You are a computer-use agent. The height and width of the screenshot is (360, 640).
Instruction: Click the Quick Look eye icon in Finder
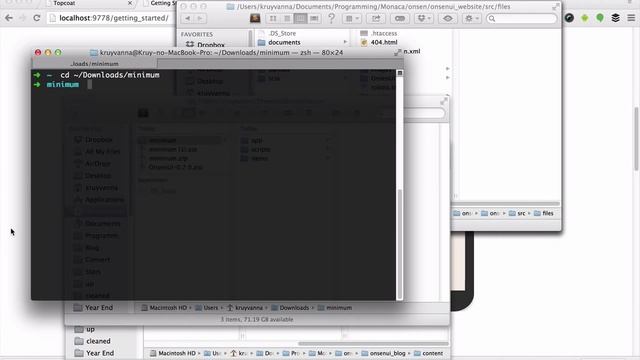point(448,18)
